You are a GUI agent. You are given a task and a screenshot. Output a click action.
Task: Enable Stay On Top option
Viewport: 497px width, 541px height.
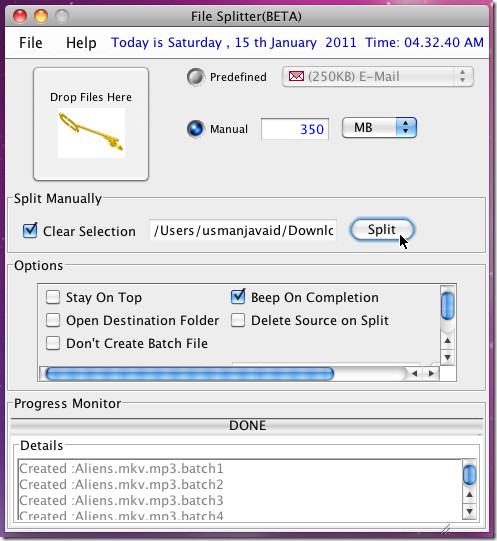click(x=53, y=297)
